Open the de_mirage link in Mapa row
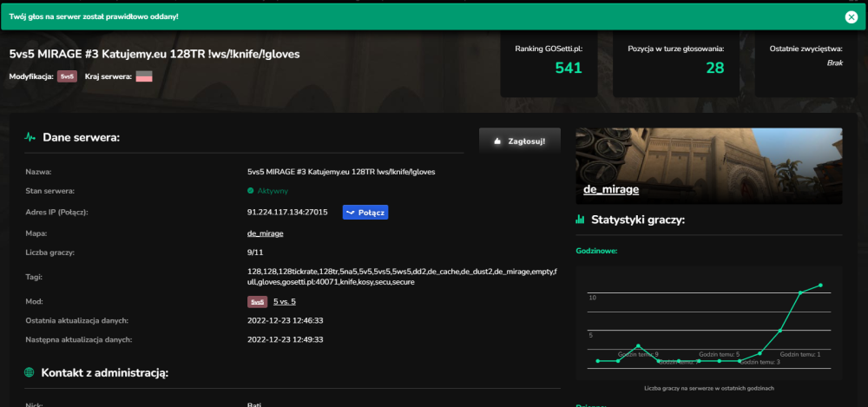868x407 pixels. click(265, 233)
